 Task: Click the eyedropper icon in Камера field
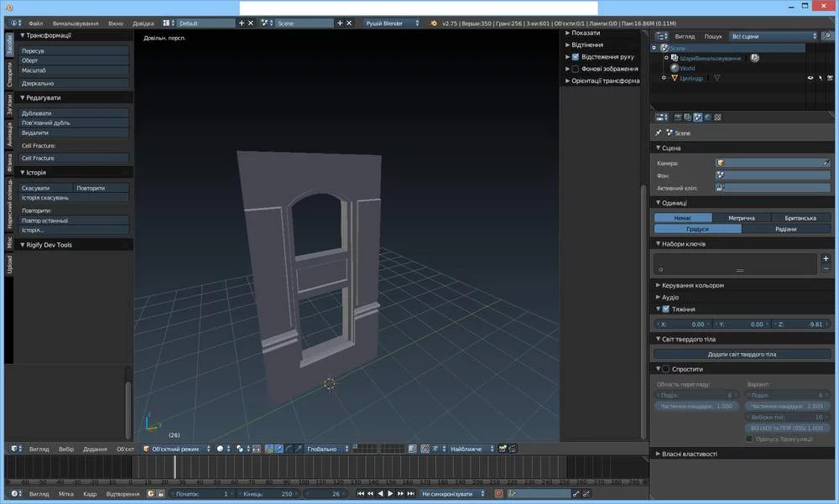coord(826,163)
